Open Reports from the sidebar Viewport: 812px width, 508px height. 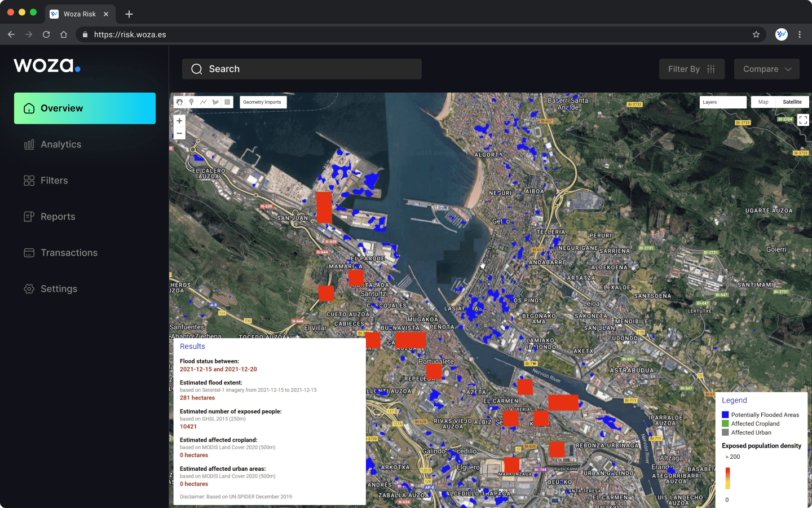[x=58, y=217]
